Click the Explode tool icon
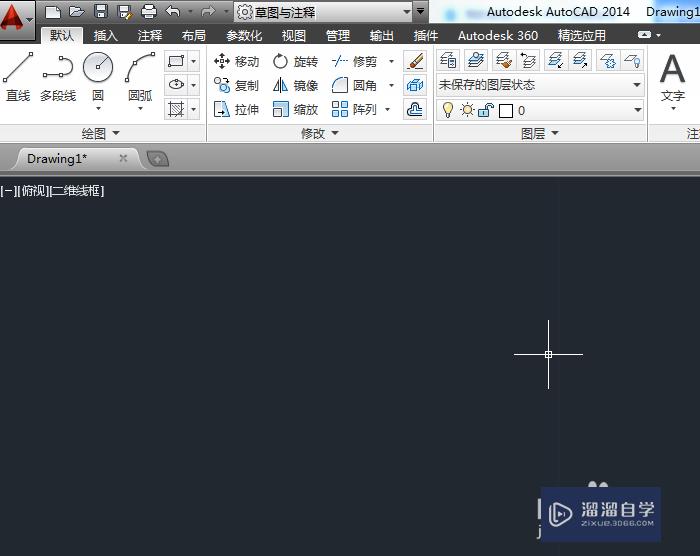Image resolution: width=700 pixels, height=556 pixels. coord(415,85)
